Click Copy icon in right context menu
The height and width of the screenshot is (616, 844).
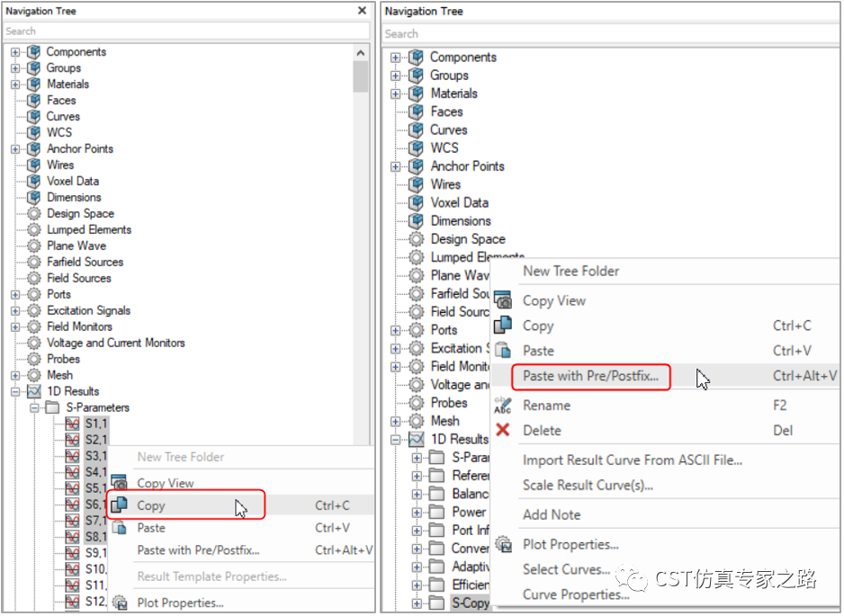coord(503,325)
